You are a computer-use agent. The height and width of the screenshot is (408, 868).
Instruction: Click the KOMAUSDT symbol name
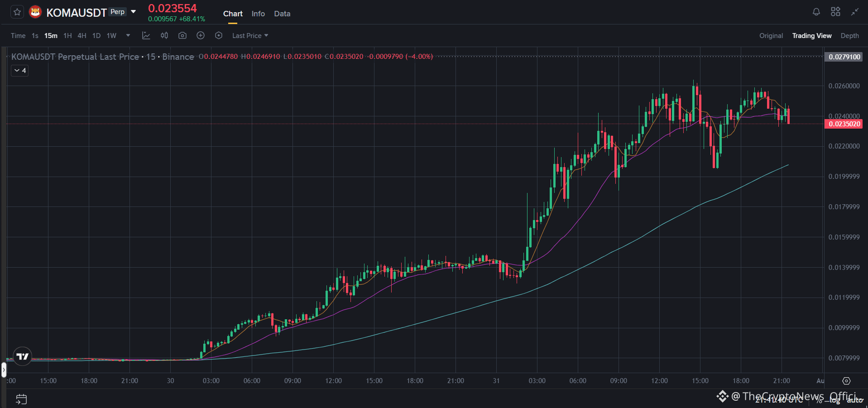pos(77,13)
